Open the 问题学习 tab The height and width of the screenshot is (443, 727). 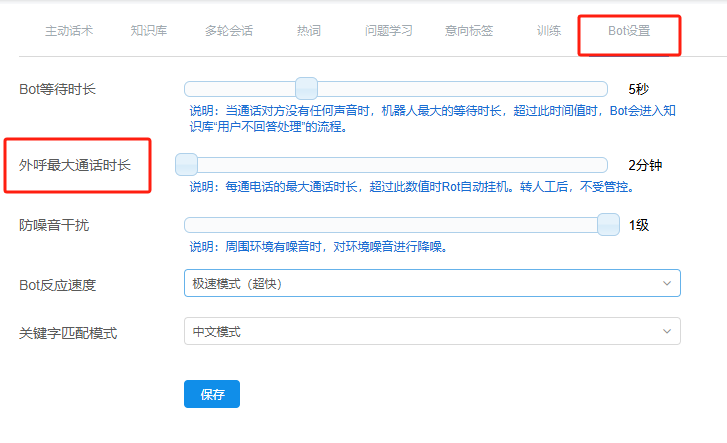(388, 31)
